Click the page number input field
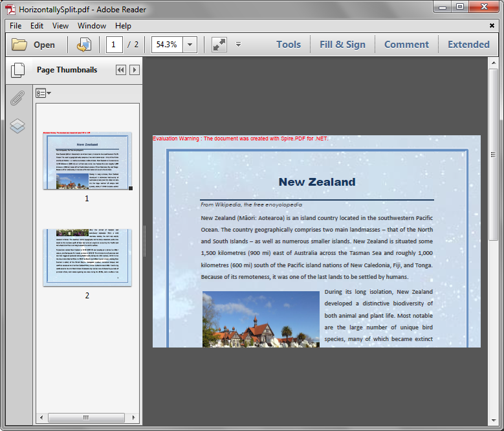Viewport: 504px width, 431px height. [114, 45]
